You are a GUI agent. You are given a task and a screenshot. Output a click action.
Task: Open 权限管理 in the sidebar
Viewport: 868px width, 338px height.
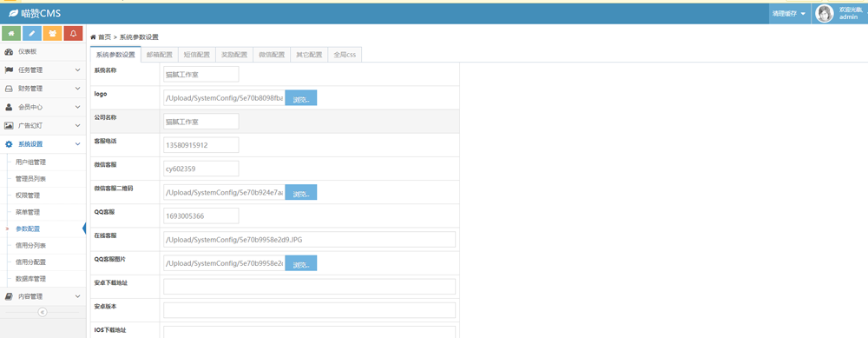[x=28, y=196]
